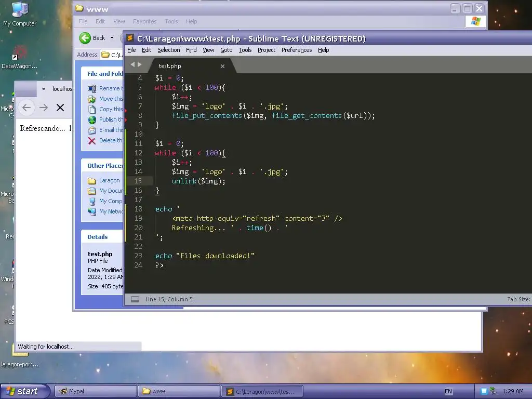
Task: Click the system tray clock 1:29 AM
Action: pos(513,391)
